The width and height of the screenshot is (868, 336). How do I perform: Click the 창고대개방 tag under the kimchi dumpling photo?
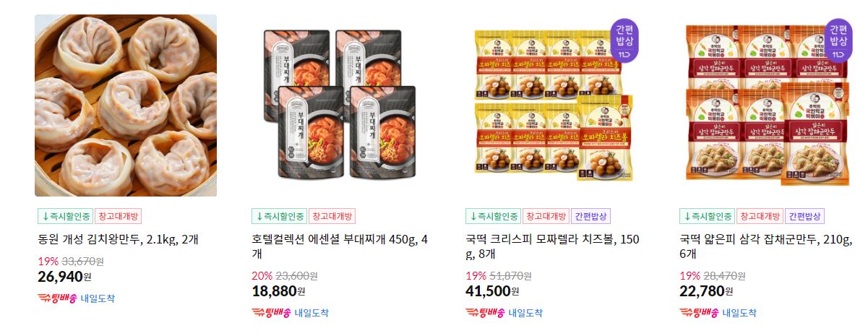119,216
